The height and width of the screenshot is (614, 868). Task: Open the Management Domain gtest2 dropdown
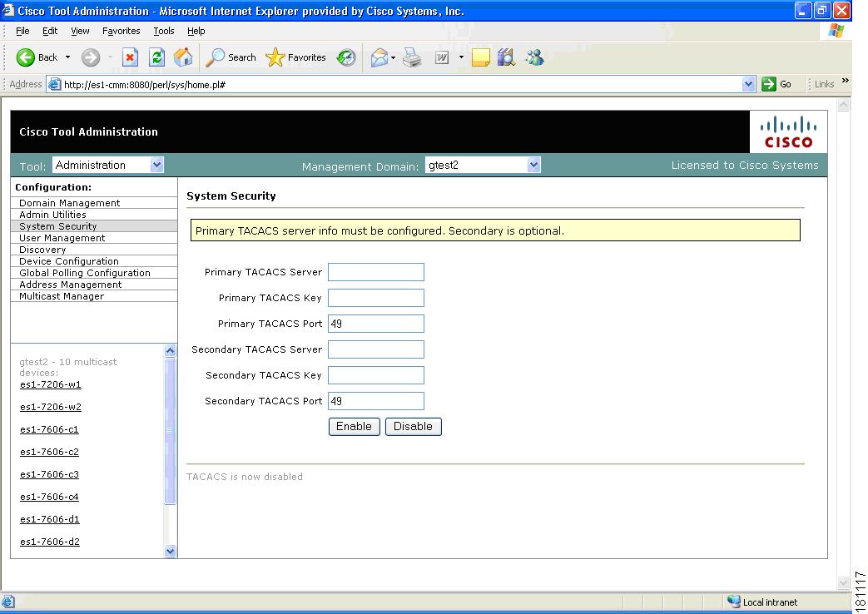click(483, 165)
